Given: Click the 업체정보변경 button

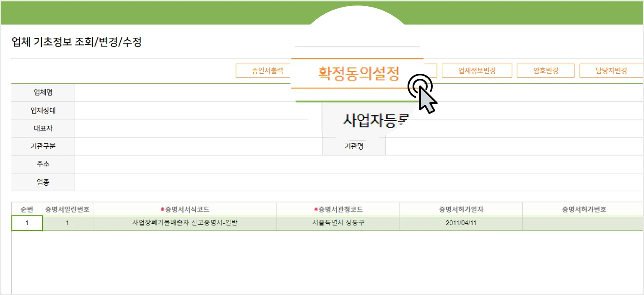Looking at the screenshot, I should (477, 70).
